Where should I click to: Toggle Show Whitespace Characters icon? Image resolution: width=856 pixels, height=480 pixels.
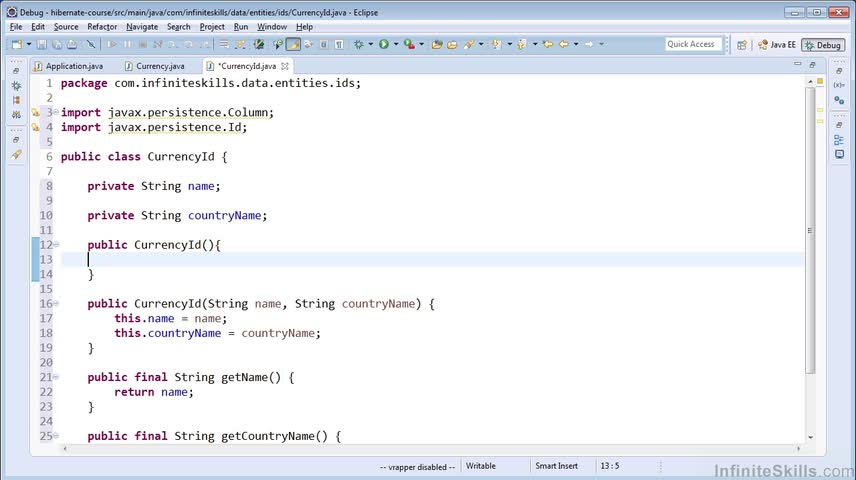(x=339, y=44)
